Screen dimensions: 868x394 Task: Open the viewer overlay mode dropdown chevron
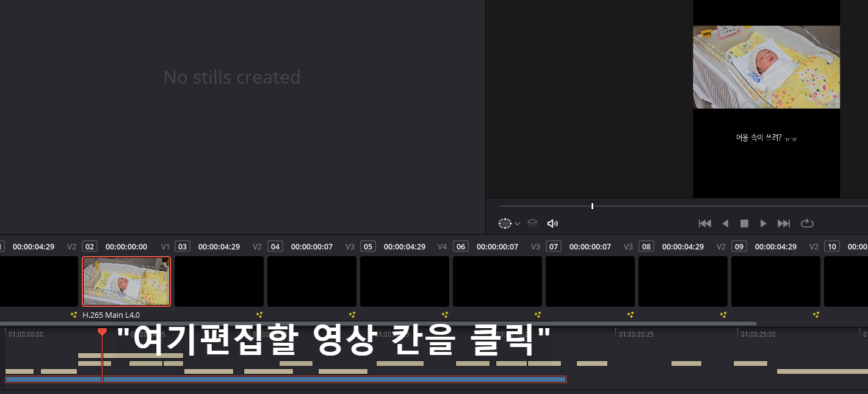pos(518,224)
